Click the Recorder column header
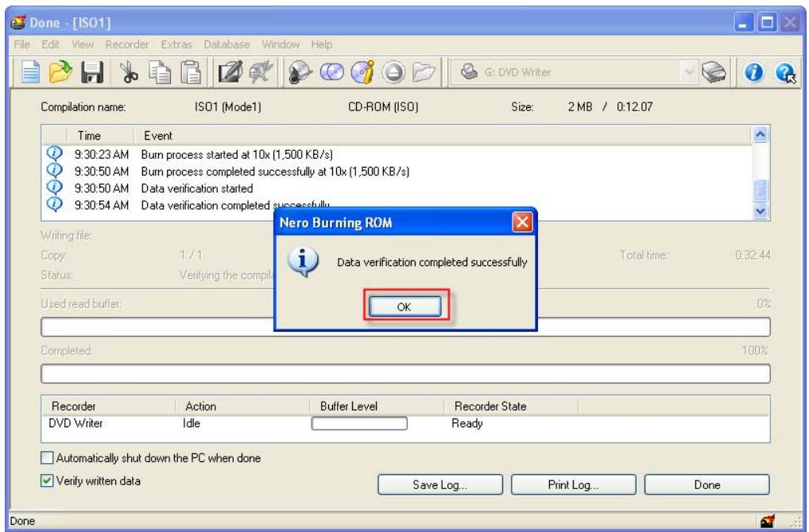 click(109, 407)
